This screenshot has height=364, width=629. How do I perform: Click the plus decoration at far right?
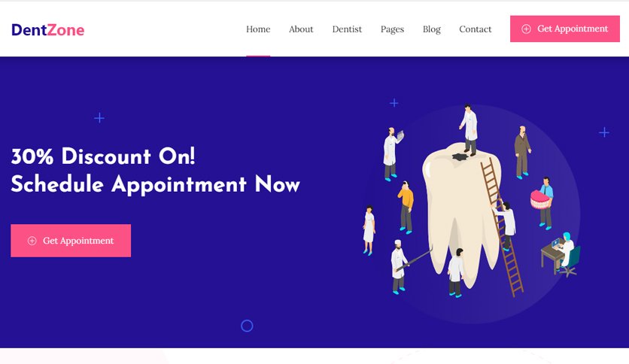coord(604,132)
